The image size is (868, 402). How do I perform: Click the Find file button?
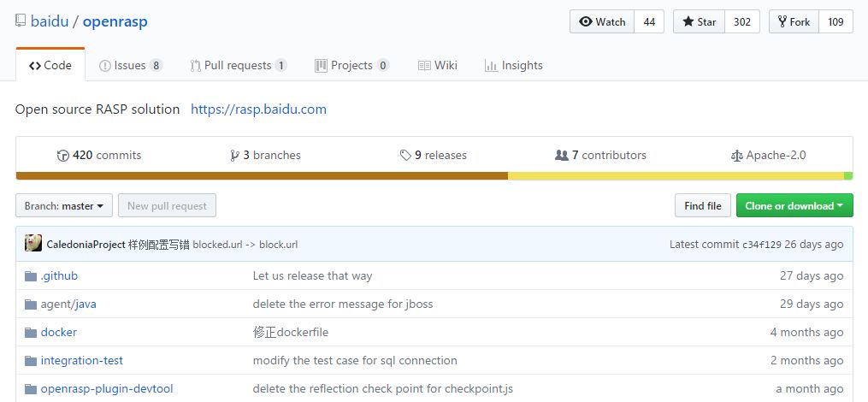702,206
